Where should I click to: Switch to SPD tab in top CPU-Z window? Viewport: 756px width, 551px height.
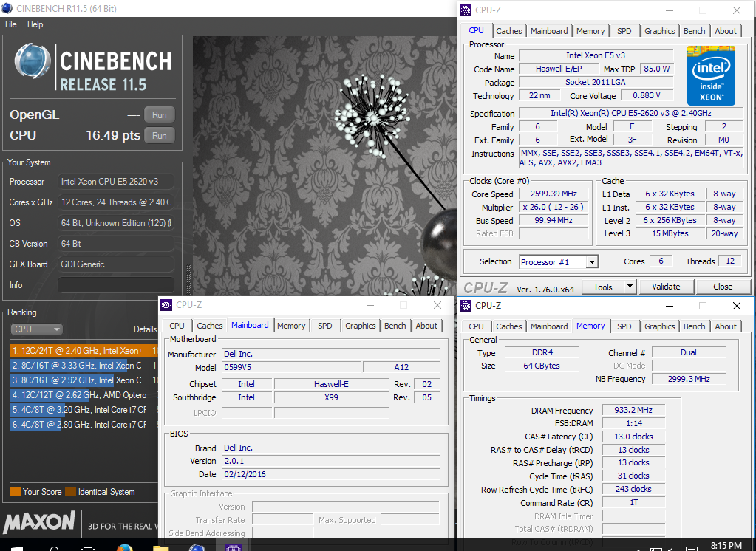(624, 31)
